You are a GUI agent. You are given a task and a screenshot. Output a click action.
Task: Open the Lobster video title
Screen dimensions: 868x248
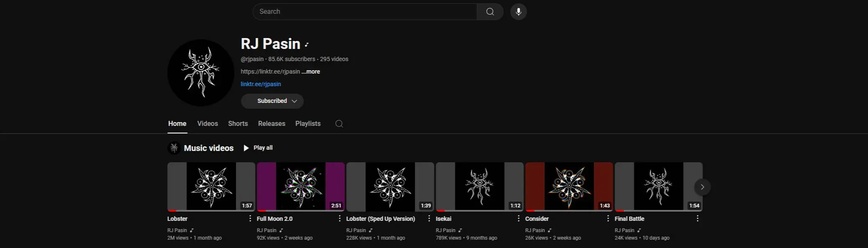177,219
